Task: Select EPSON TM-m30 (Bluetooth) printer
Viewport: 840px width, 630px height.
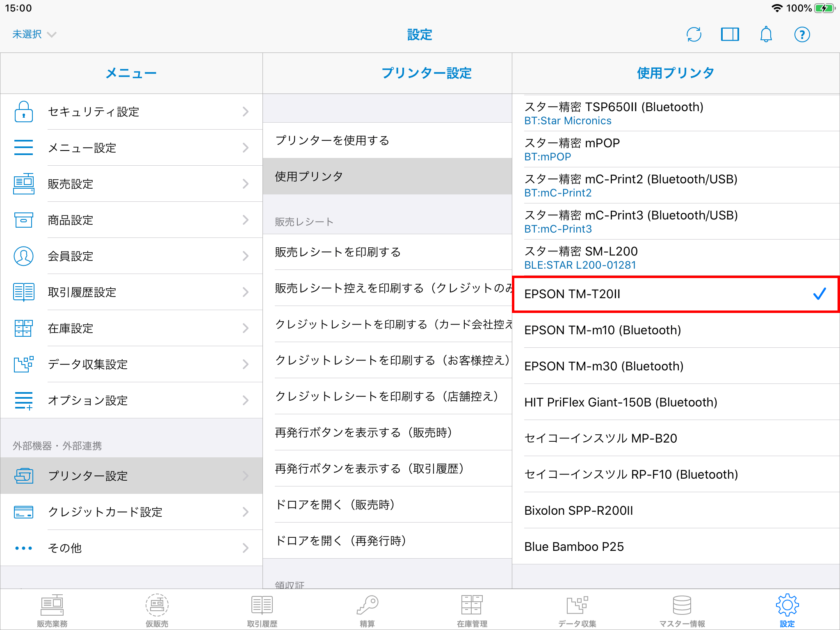Action: click(676, 366)
